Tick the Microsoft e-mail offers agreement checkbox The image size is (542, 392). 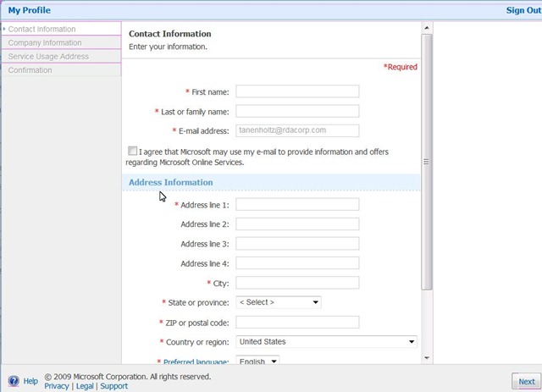132,151
